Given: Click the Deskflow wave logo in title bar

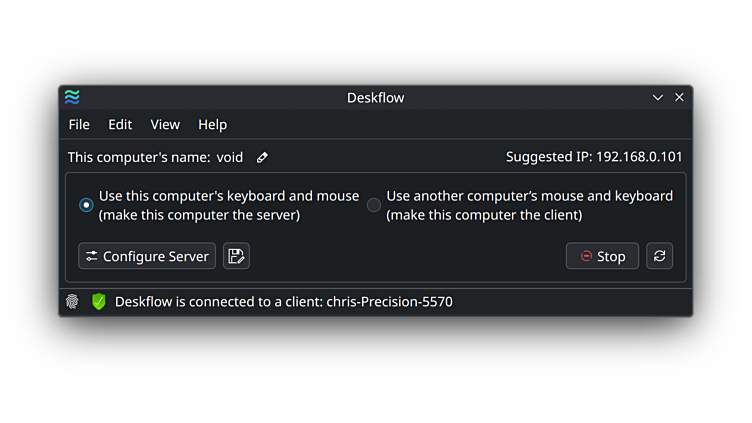Looking at the screenshot, I should coord(72,97).
